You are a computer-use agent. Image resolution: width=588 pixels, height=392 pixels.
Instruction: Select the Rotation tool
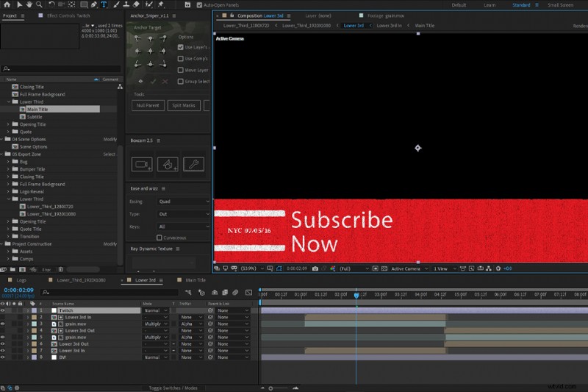[51, 4]
